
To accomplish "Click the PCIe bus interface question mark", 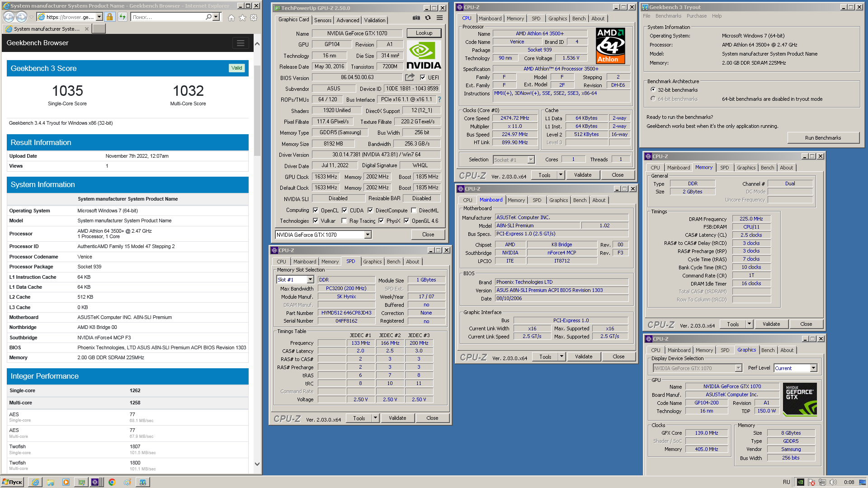I will click(x=439, y=99).
